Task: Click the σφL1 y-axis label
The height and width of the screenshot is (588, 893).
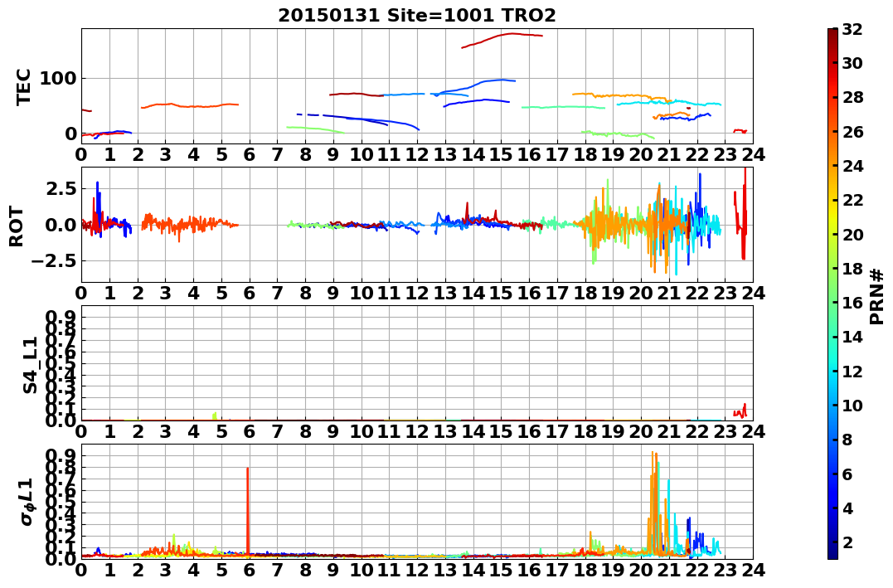Action: coord(27,502)
